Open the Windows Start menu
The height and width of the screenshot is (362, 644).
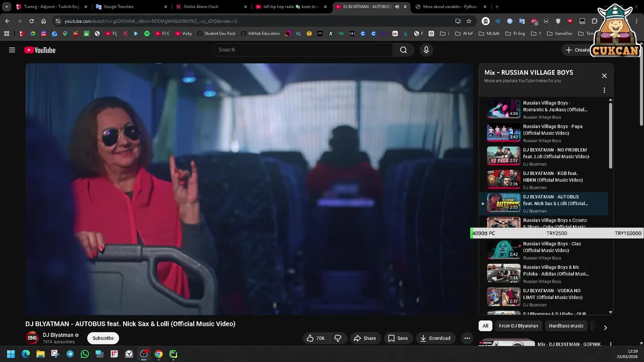11,354
